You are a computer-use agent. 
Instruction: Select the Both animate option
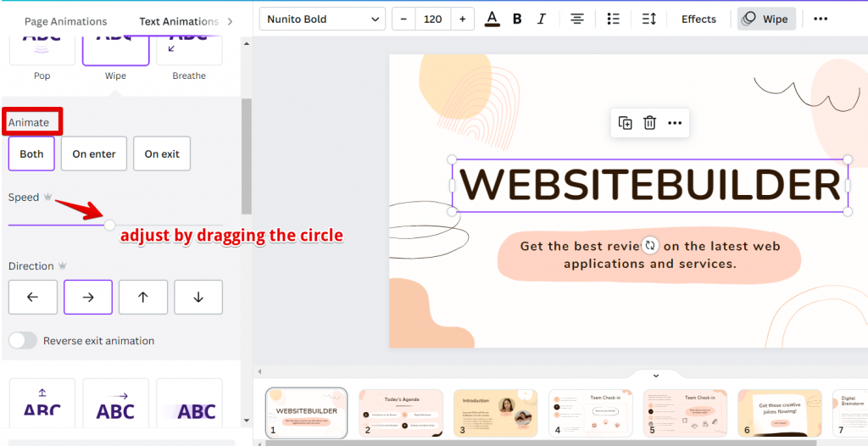pyautogui.click(x=31, y=154)
